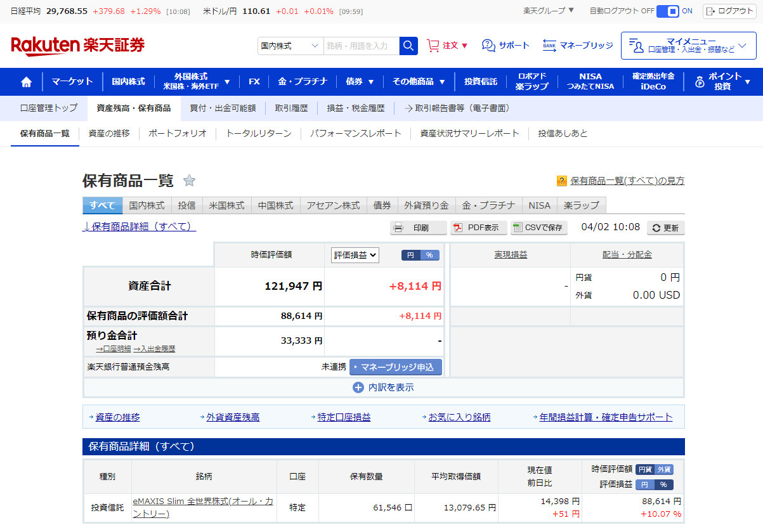Click the help question mark icon
763x532 pixels.
tap(561, 181)
